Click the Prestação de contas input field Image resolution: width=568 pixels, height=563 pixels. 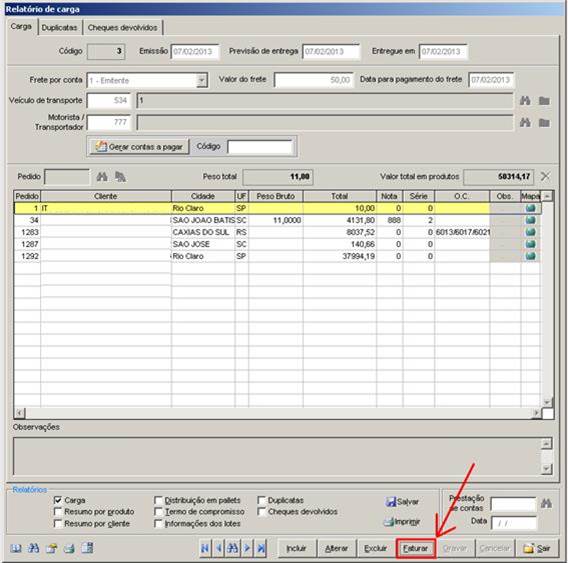pos(513,504)
